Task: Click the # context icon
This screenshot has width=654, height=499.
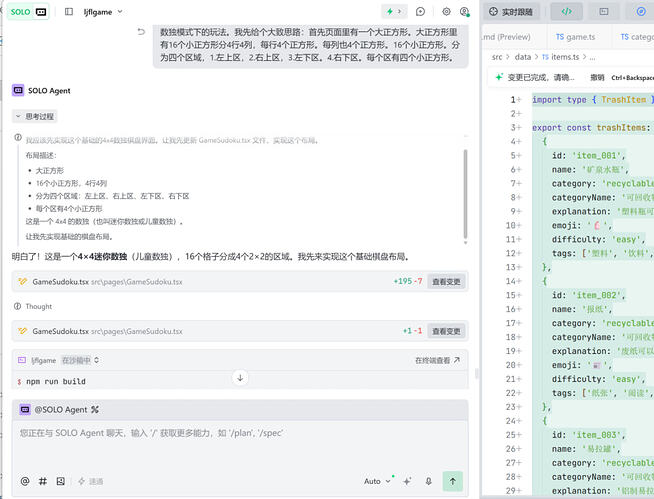Action: click(43, 481)
